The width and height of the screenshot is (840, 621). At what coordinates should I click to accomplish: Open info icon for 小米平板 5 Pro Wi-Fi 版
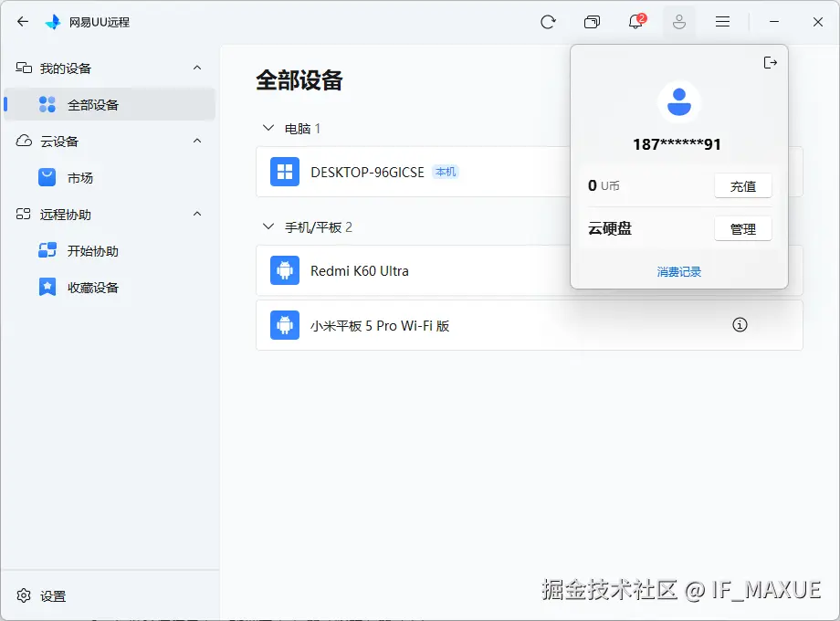[740, 325]
